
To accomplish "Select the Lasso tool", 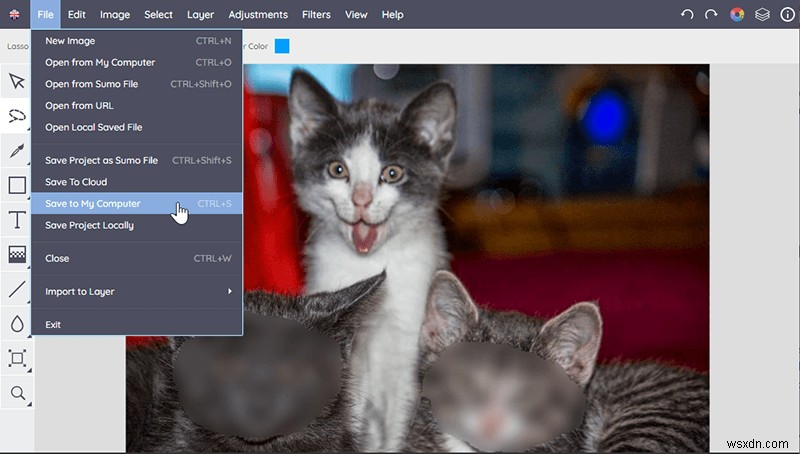I will [x=17, y=116].
